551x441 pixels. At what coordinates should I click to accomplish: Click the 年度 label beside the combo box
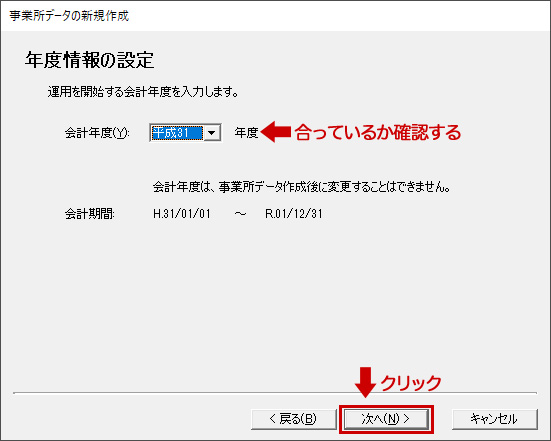(x=246, y=132)
